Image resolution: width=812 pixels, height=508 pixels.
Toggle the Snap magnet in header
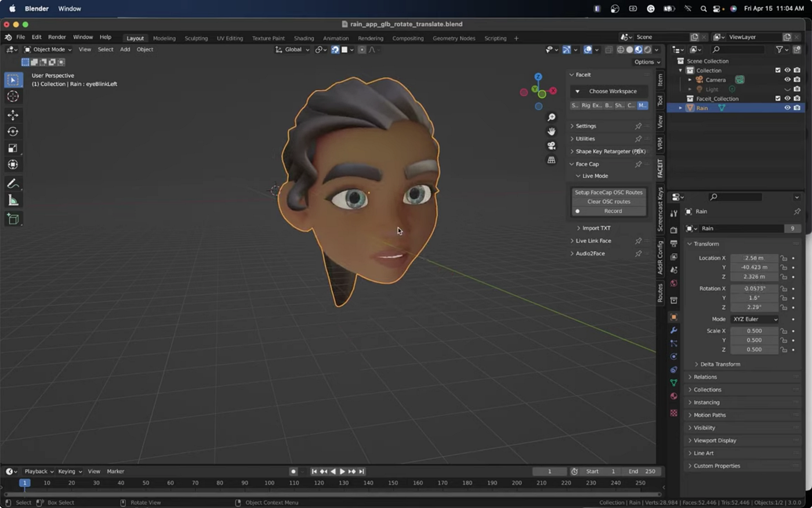click(335, 50)
